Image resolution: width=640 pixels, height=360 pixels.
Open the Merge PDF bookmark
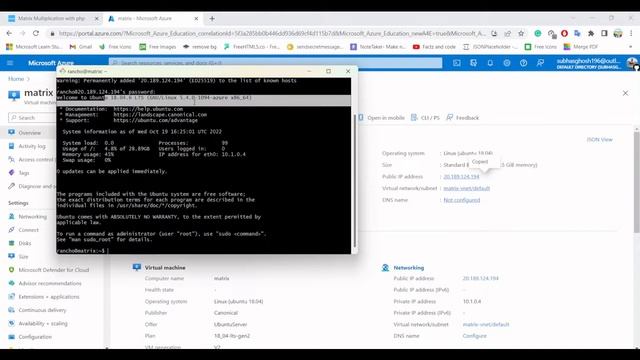[581, 47]
